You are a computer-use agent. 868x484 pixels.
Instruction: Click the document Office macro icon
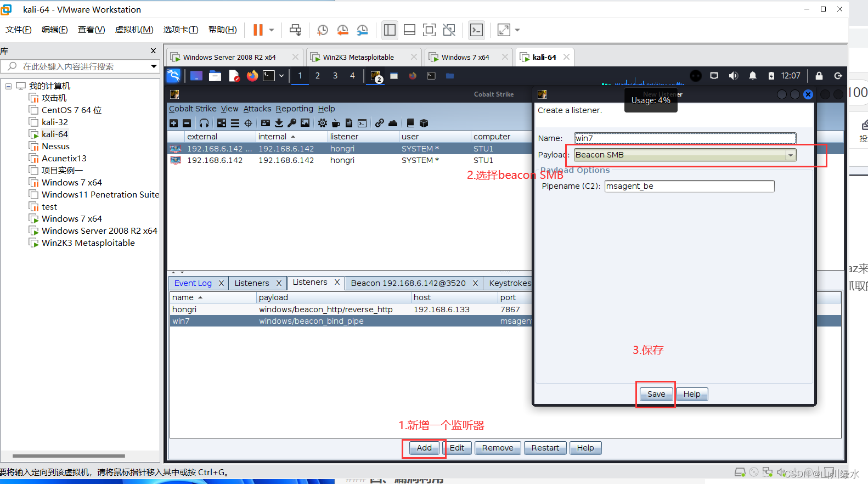349,123
